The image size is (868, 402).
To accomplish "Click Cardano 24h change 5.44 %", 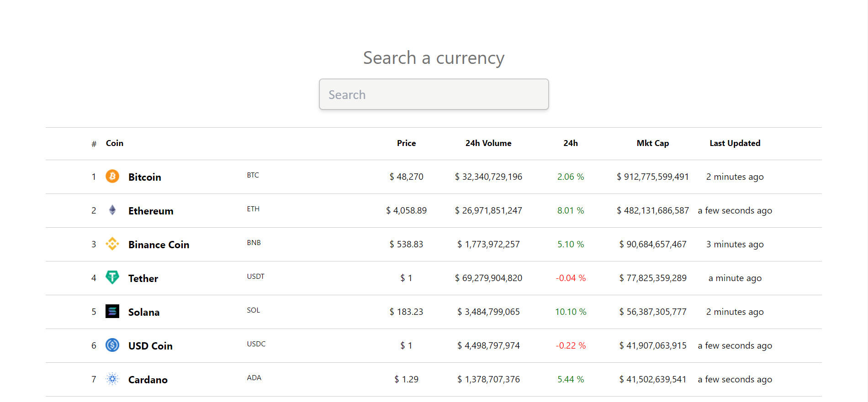I will (x=571, y=379).
